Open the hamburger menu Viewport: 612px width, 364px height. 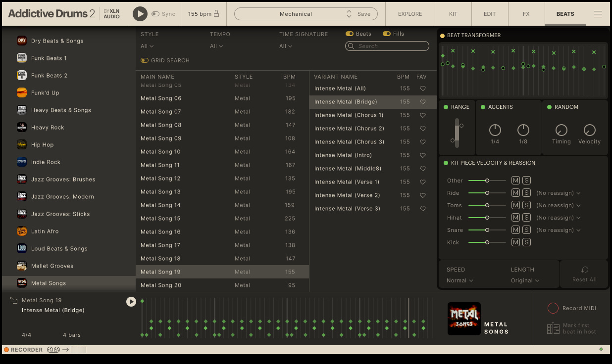[x=598, y=14]
